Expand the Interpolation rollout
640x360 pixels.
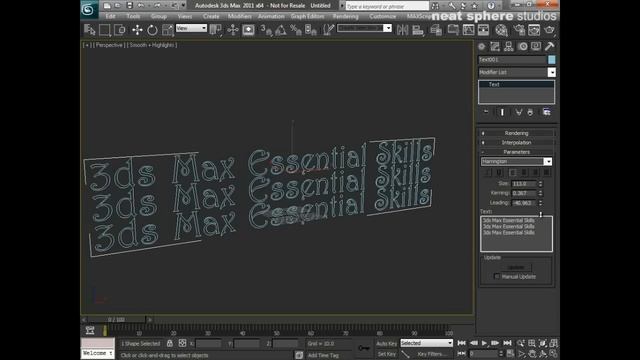click(516, 142)
